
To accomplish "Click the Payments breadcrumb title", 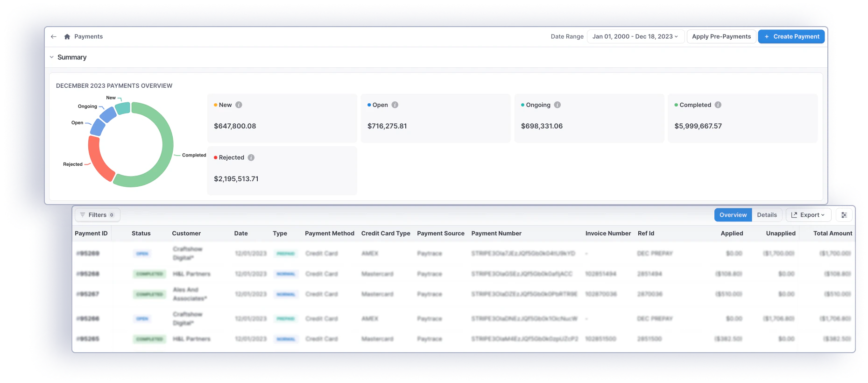I will (x=88, y=36).
